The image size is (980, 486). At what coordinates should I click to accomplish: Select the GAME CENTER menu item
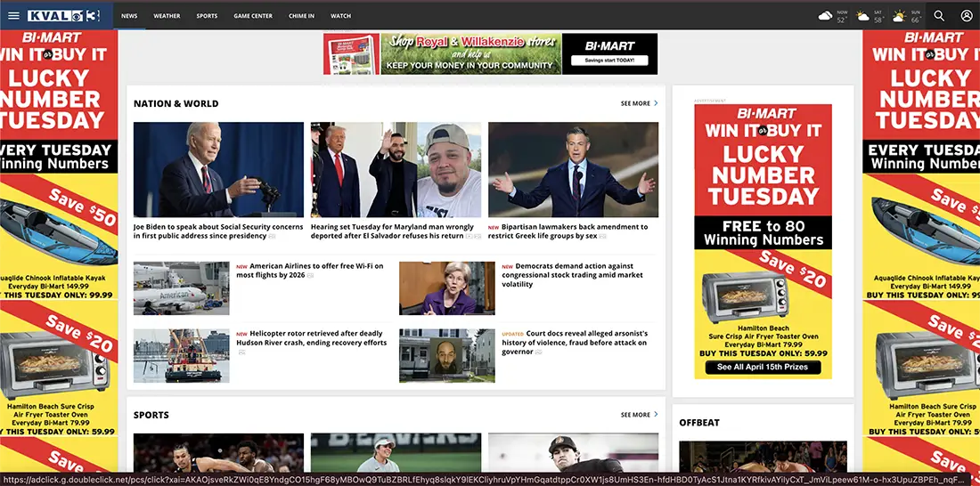tap(253, 16)
